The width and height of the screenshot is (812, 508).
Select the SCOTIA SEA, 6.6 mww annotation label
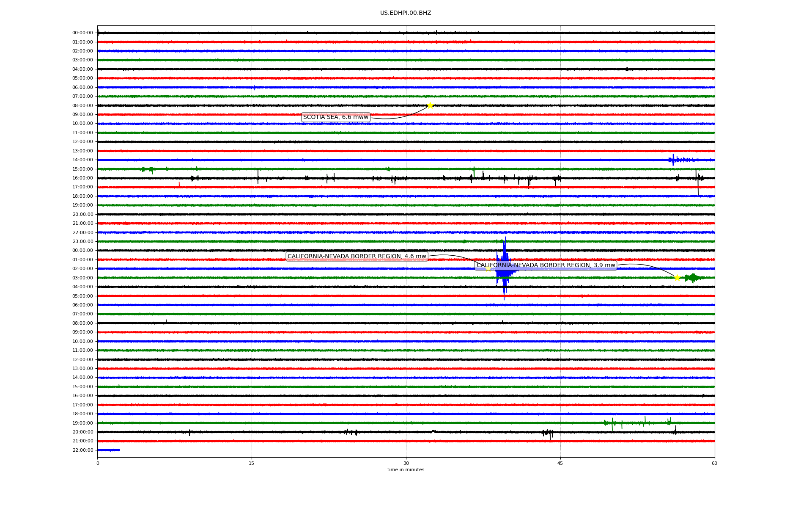pyautogui.click(x=336, y=117)
